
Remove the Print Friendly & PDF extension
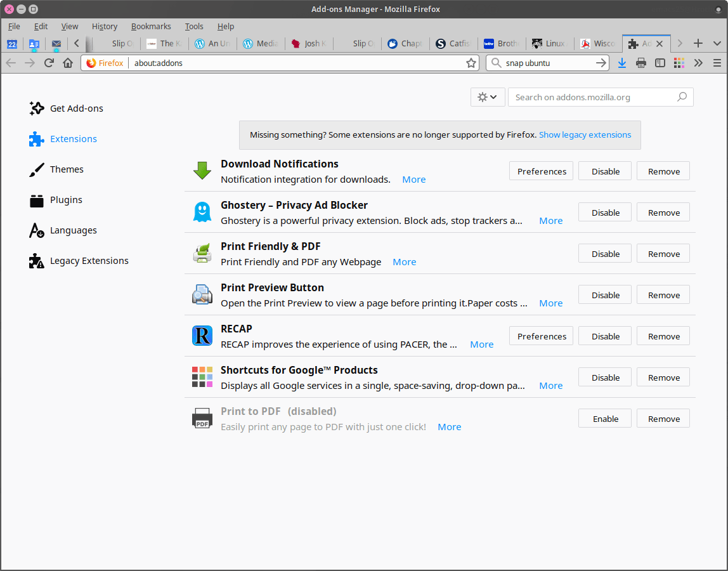click(663, 253)
